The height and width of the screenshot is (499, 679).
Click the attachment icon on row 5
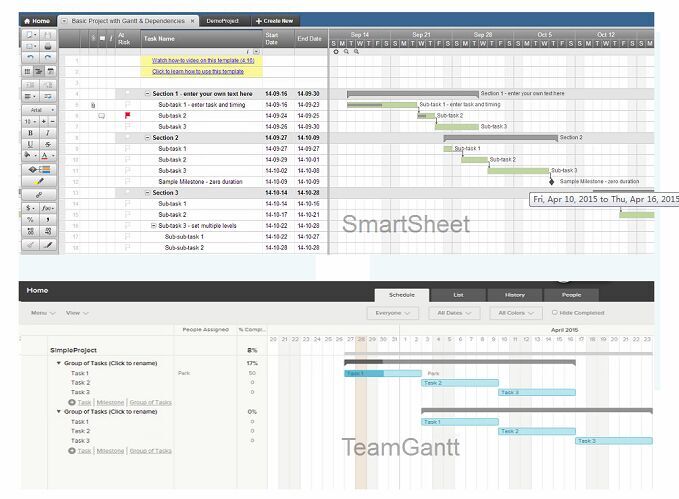point(93,105)
